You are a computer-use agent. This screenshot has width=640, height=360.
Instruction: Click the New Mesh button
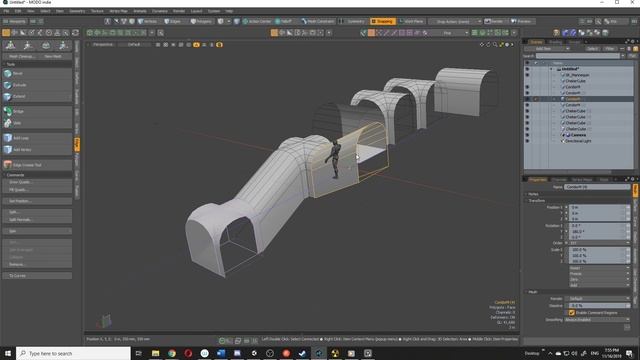(53, 56)
